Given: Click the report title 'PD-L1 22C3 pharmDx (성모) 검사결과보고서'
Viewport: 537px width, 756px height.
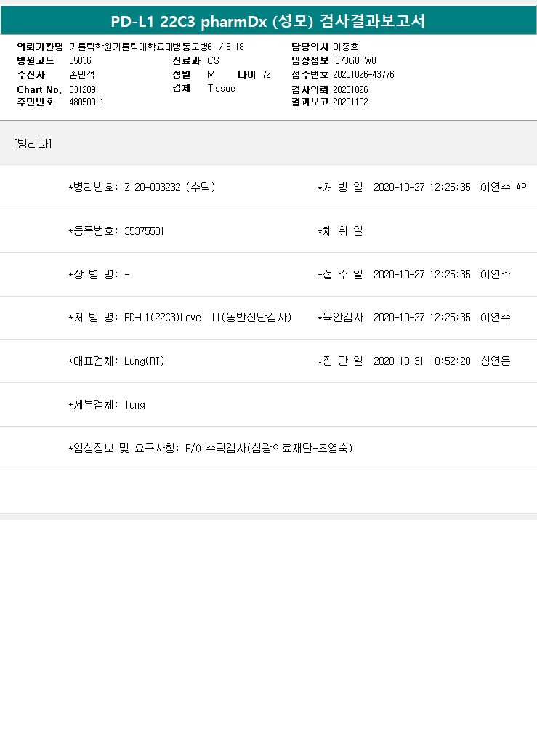Looking at the screenshot, I should coord(268,21).
